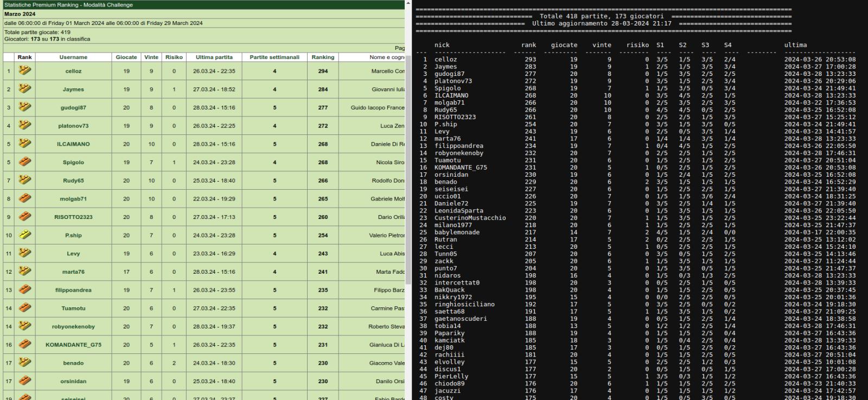
Task: Click the rank icon in molgab71's row
Action: tap(24, 198)
